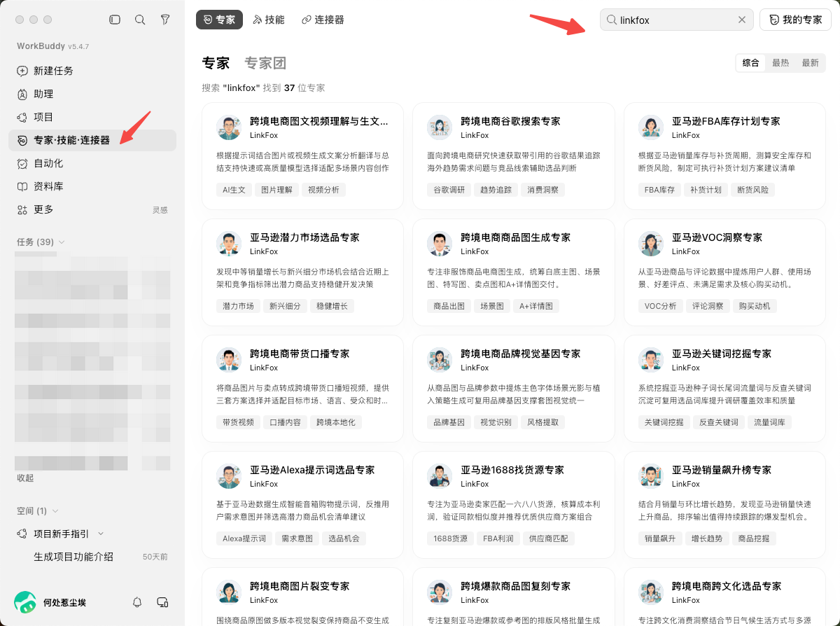
Task: Click the 品牌基因 tag
Action: pyautogui.click(x=449, y=422)
